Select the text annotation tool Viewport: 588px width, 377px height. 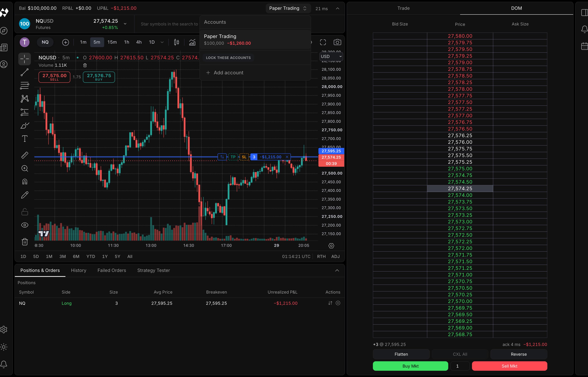click(x=25, y=138)
